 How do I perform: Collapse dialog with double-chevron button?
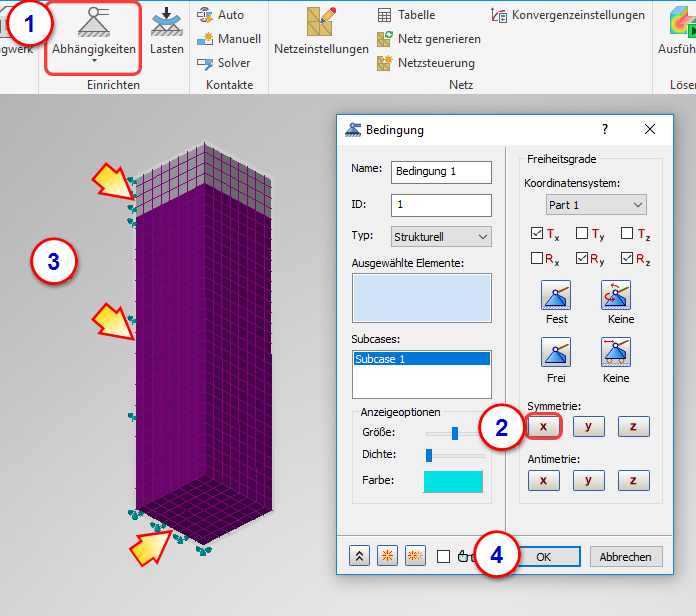tap(359, 556)
